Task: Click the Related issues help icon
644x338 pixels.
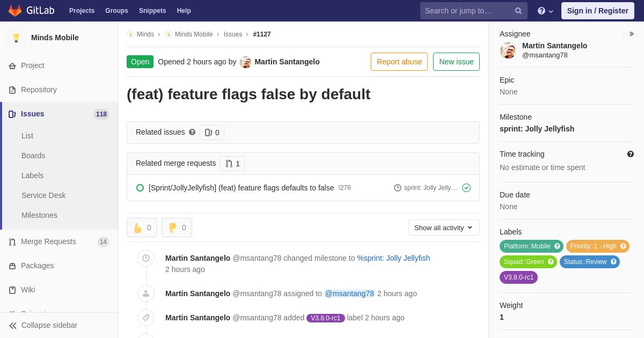Action: pyautogui.click(x=192, y=132)
